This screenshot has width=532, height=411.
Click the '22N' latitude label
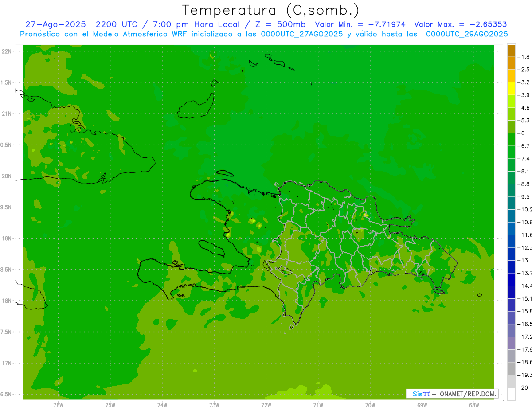(x=6, y=51)
